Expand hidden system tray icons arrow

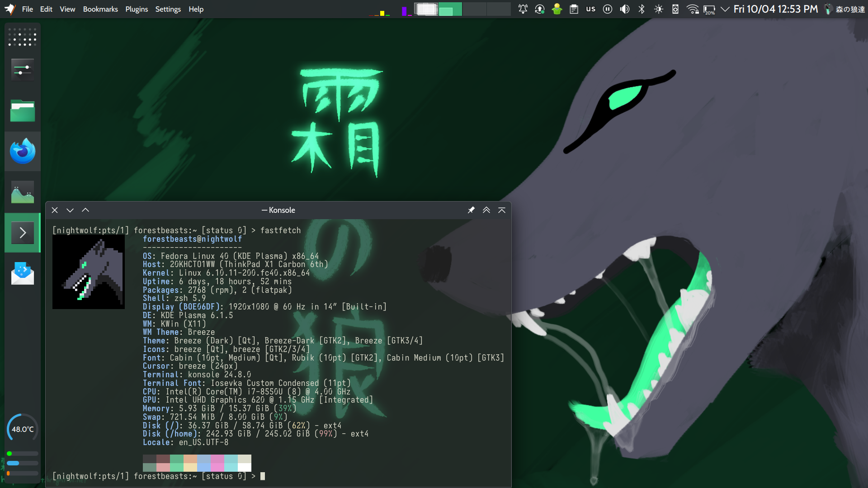tap(725, 9)
